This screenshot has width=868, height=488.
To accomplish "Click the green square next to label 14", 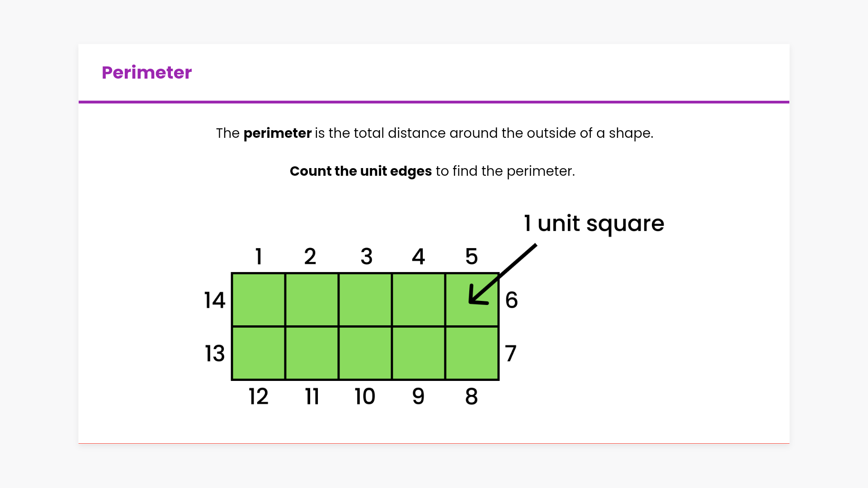I will pos(259,300).
